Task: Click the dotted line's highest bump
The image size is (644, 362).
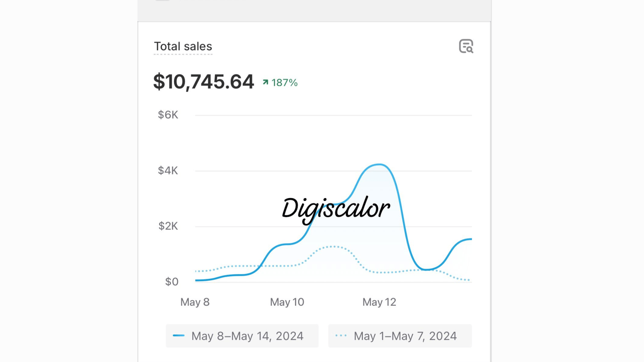Action: tap(333, 247)
